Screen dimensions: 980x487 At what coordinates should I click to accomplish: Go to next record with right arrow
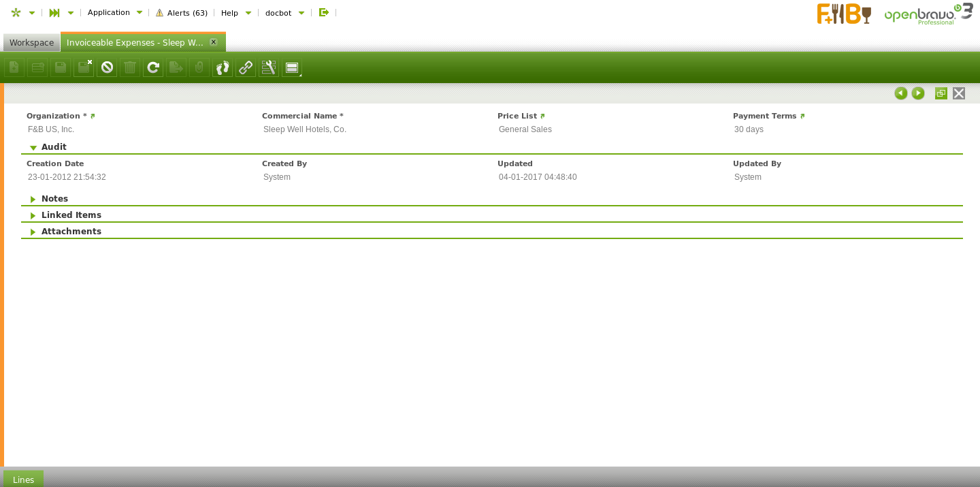(x=918, y=93)
